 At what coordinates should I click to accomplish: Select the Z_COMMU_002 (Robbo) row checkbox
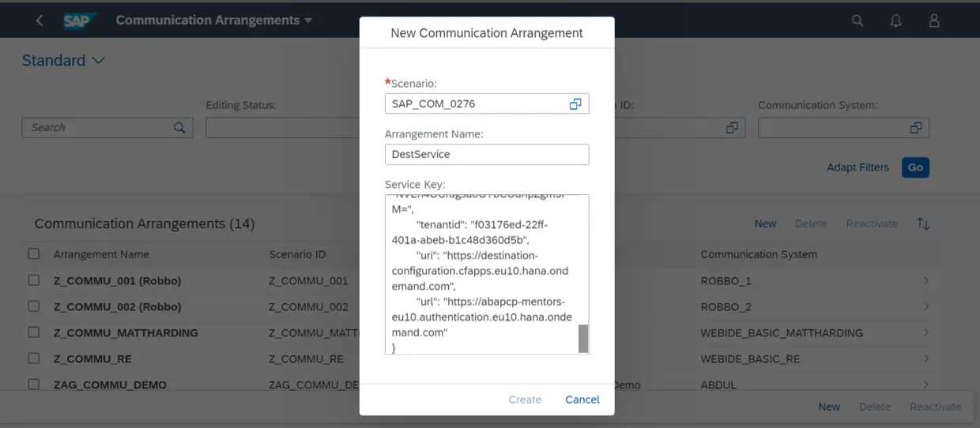click(33, 306)
